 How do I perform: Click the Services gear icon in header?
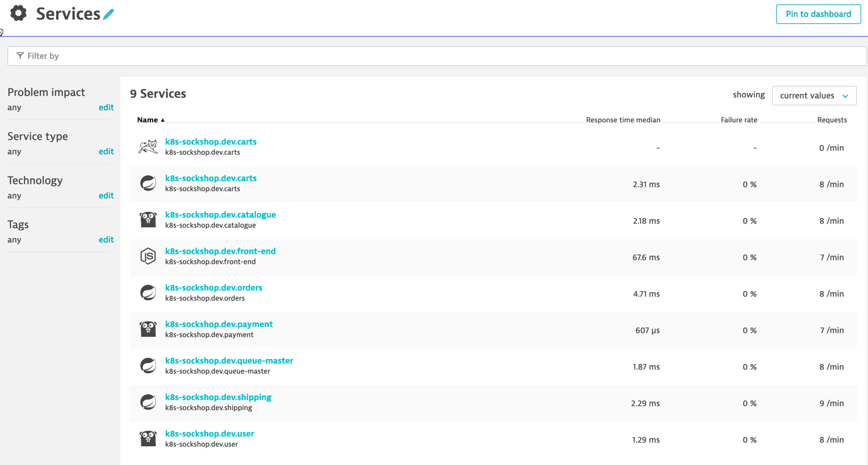(18, 13)
